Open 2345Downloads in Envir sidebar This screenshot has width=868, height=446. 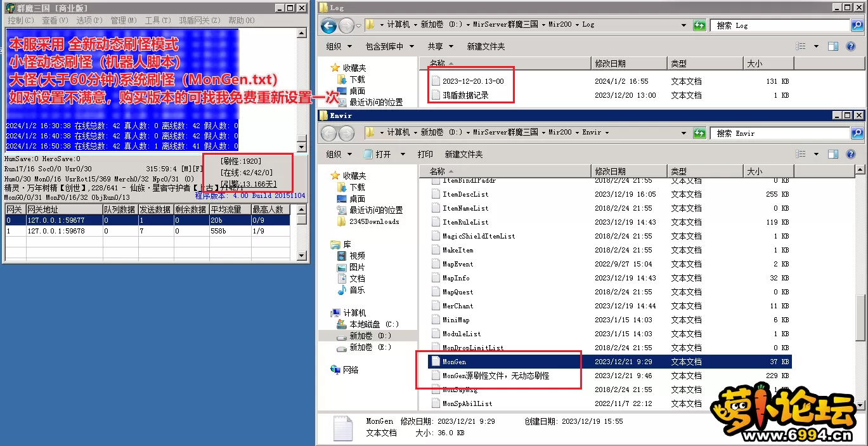(368, 221)
